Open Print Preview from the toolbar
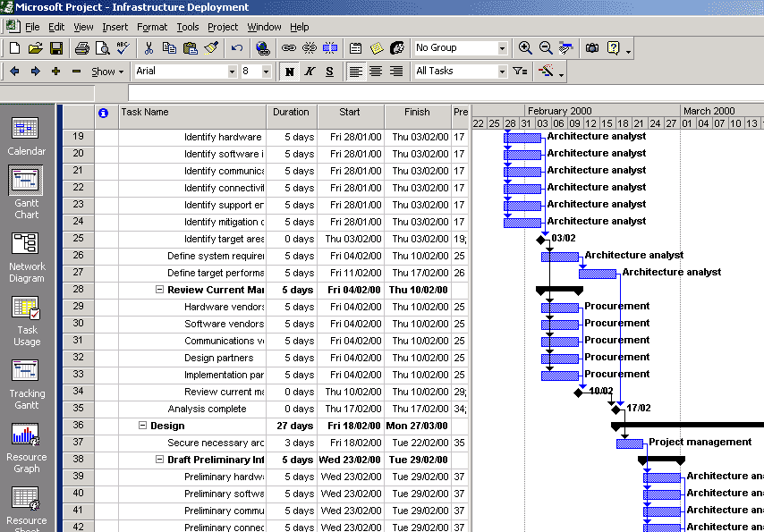This screenshot has width=764, height=532. pyautogui.click(x=101, y=48)
